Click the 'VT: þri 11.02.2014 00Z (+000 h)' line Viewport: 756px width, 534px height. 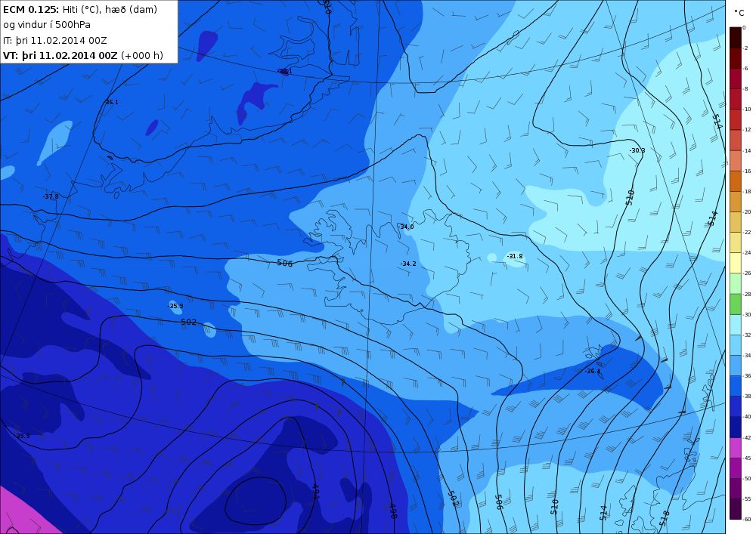click(83, 55)
